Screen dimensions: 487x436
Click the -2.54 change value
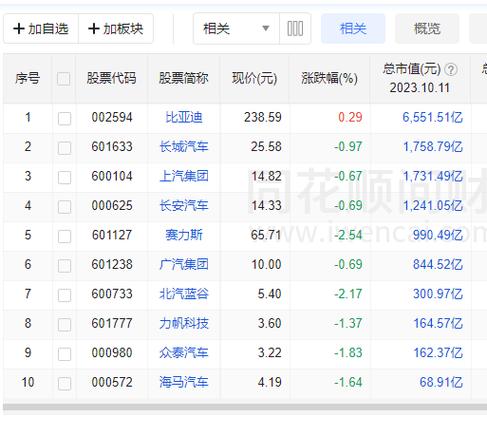348,235
